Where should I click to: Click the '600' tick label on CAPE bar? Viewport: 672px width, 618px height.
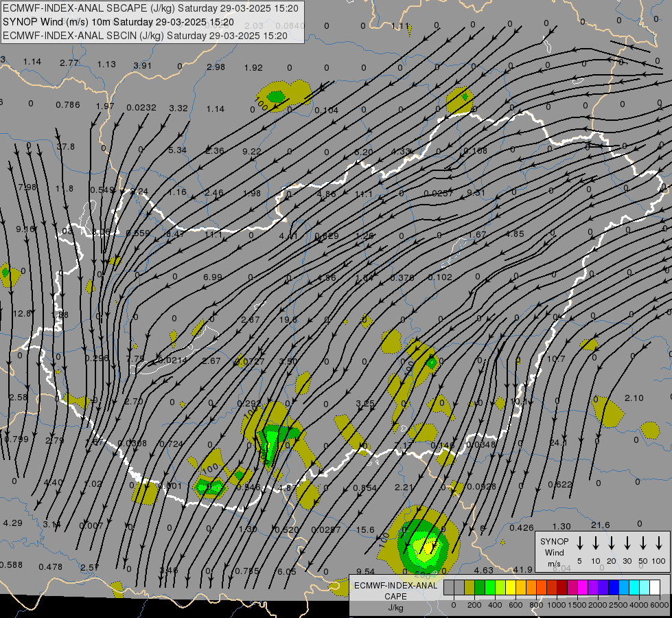pyautogui.click(x=515, y=605)
